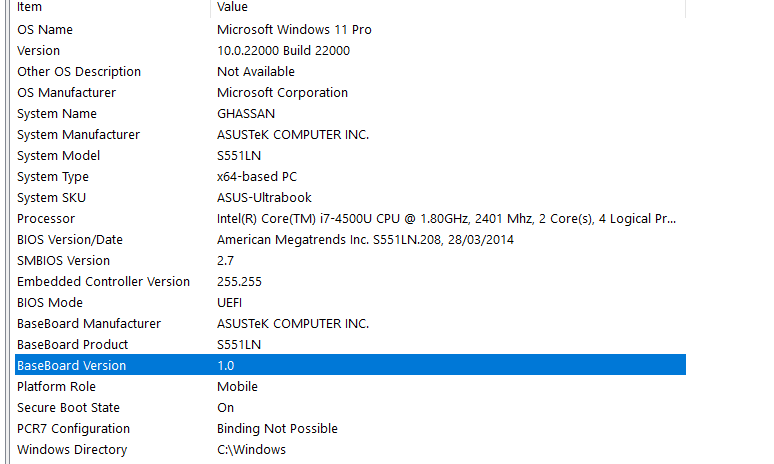Screen dimensions: 774x464
Task: Select the Embedded Controller Version row
Action: point(350,281)
